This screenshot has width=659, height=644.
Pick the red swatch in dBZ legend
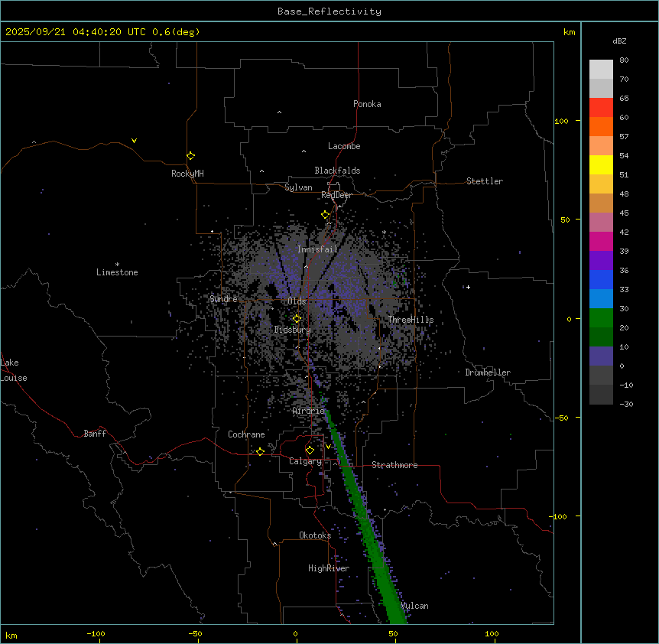pyautogui.click(x=601, y=107)
